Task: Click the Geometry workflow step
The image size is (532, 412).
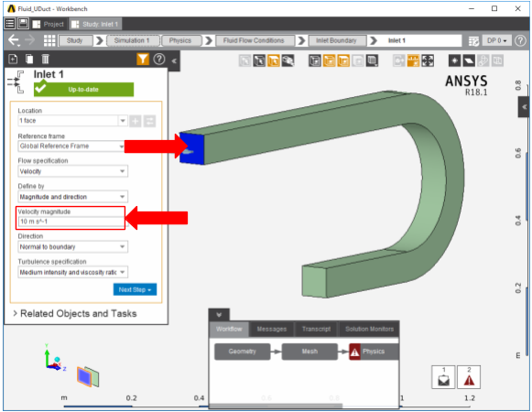Action: tap(243, 352)
